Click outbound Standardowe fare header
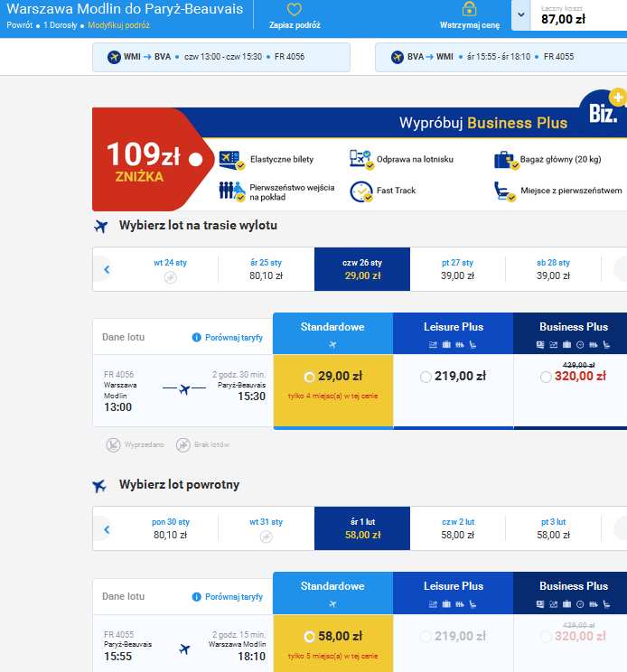627x672 pixels. tap(333, 333)
